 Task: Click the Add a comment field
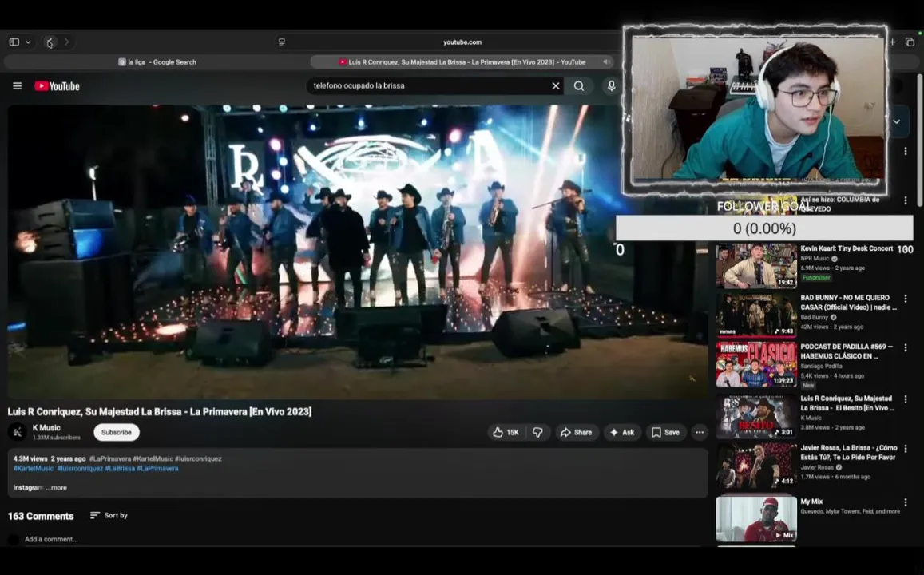click(x=51, y=539)
